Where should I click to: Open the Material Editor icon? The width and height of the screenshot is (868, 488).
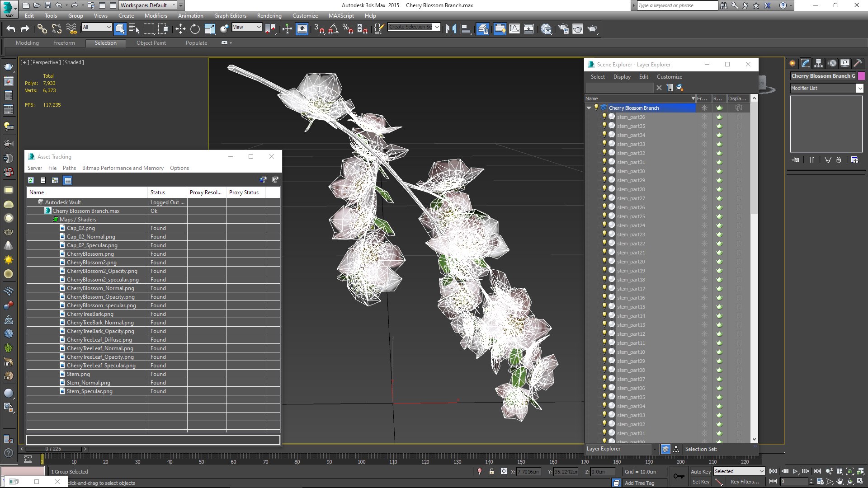tap(546, 29)
